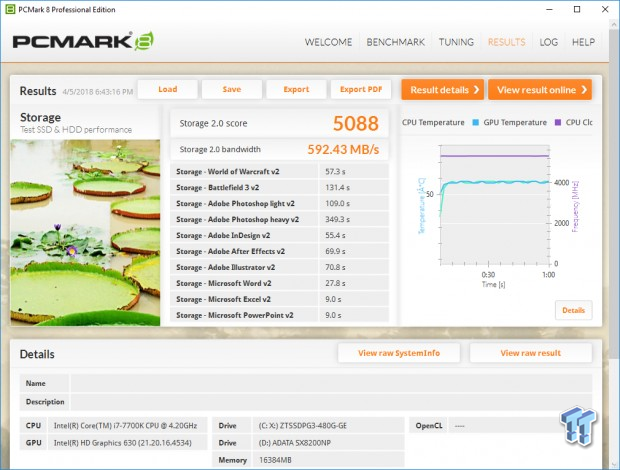
Task: Select the LOG tab
Action: coord(548,42)
